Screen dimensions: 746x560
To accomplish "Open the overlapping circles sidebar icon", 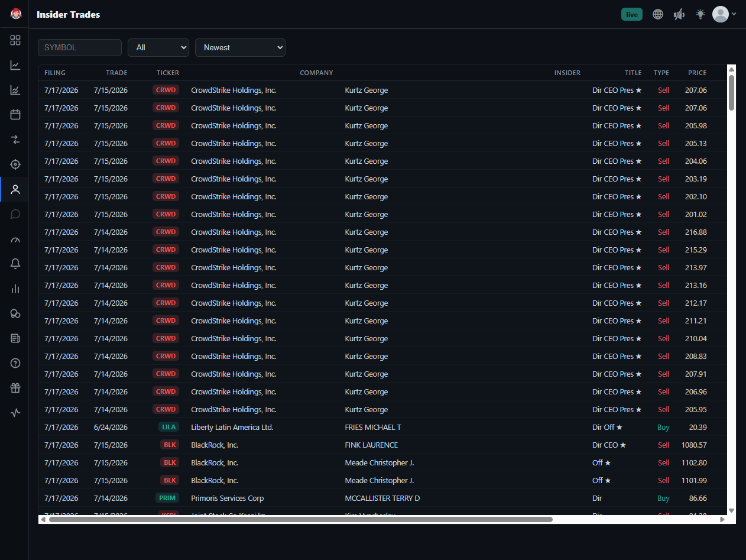I will coord(15,313).
